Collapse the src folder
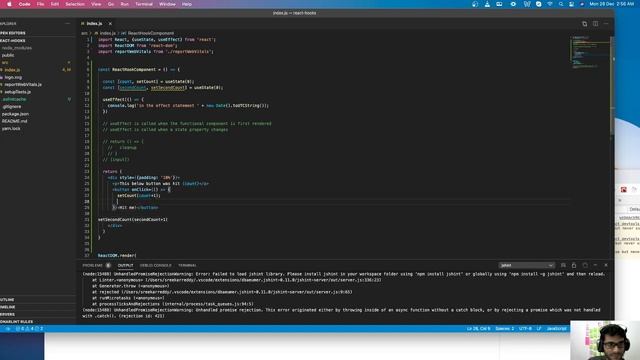This screenshot has height=360, width=640. [x=5, y=63]
